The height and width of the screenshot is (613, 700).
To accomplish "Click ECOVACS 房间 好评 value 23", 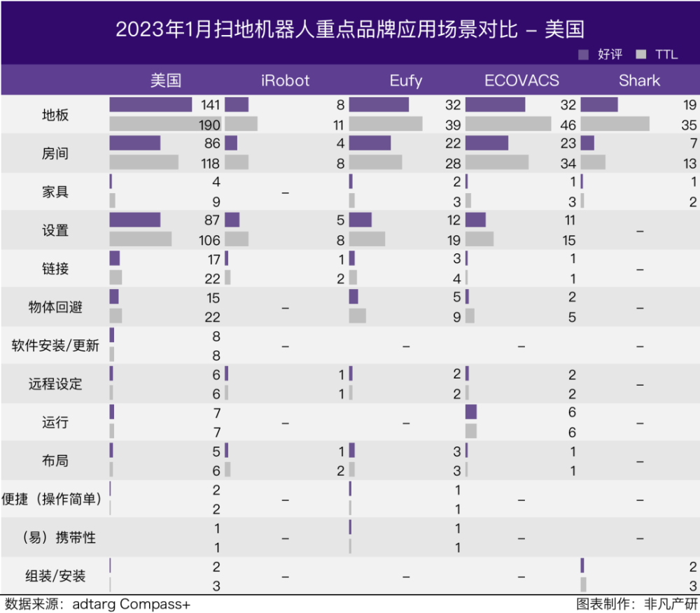I will coord(568,143).
